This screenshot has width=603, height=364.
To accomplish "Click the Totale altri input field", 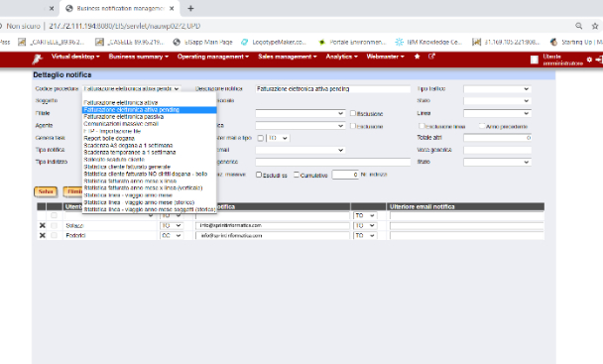I will click(x=497, y=138).
